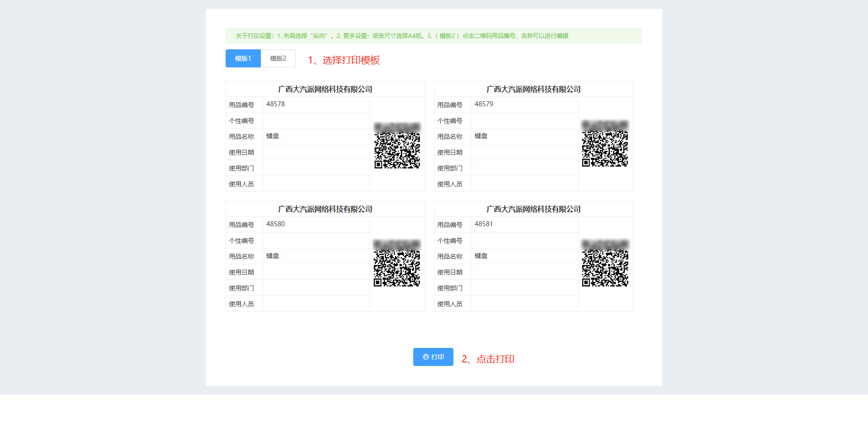
Task: Select the 模版1 template tab
Action: point(243,58)
